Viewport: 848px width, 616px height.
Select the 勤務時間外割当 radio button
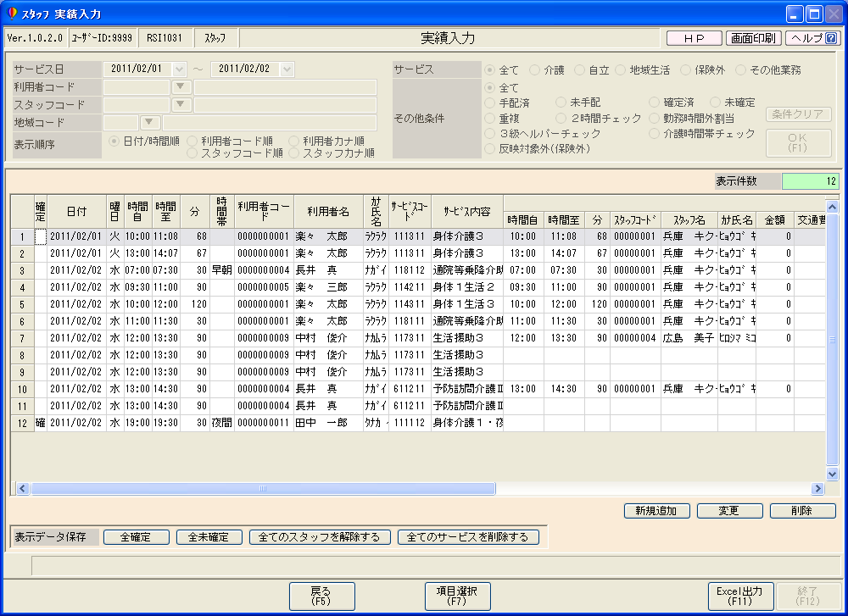tap(655, 119)
